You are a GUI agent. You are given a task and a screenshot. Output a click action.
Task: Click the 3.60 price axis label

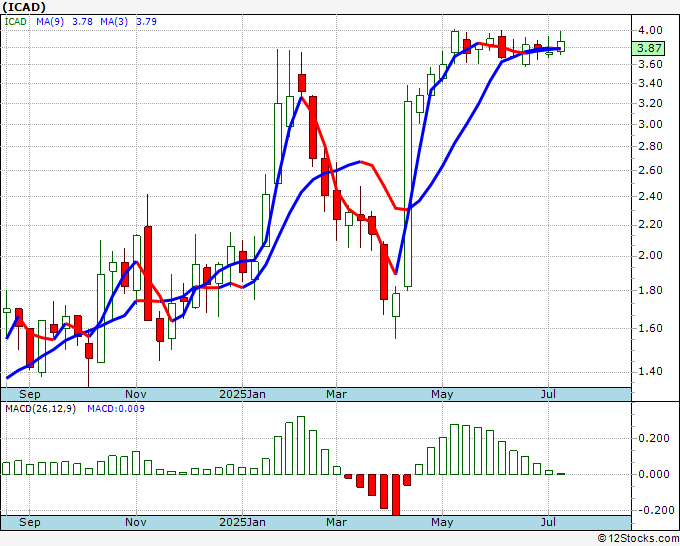[650, 64]
